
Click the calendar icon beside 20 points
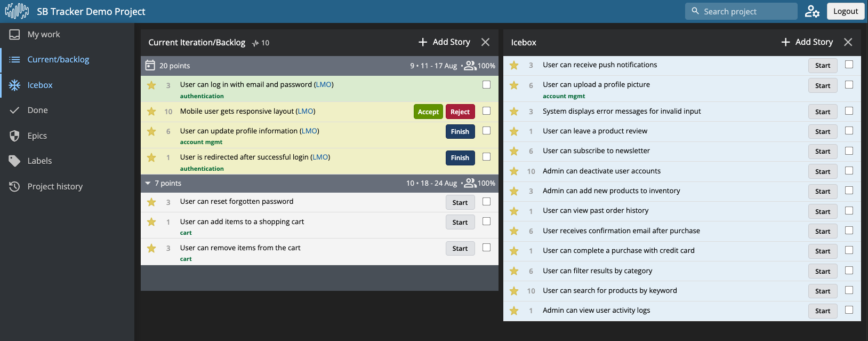[150, 66]
